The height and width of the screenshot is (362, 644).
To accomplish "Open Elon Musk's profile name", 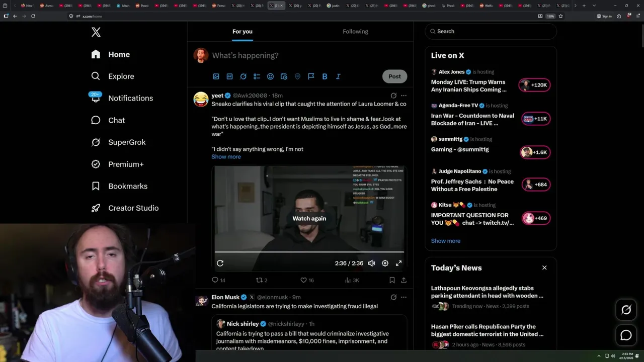I will tap(225, 297).
